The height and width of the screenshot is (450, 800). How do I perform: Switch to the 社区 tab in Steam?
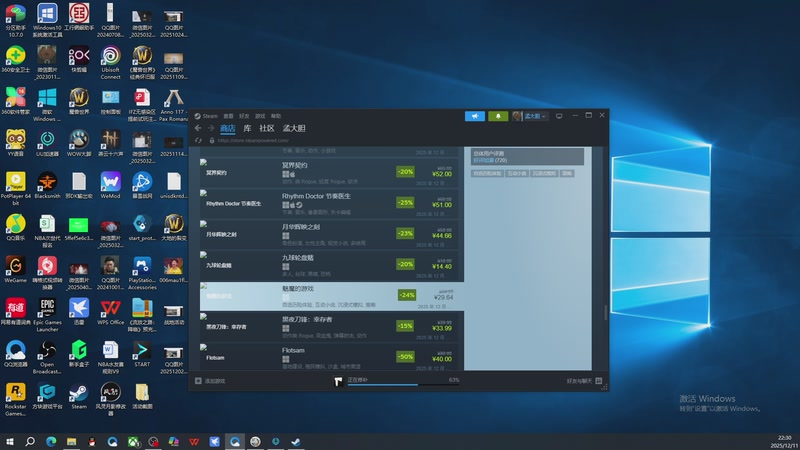click(267, 128)
